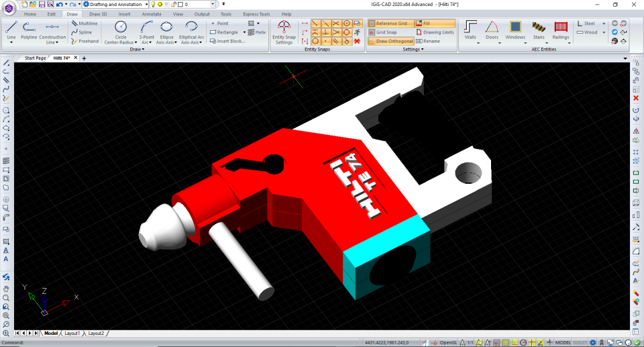Viewport: 644px width, 347px height.
Task: Click OpenGL status bar button
Action: (x=447, y=342)
